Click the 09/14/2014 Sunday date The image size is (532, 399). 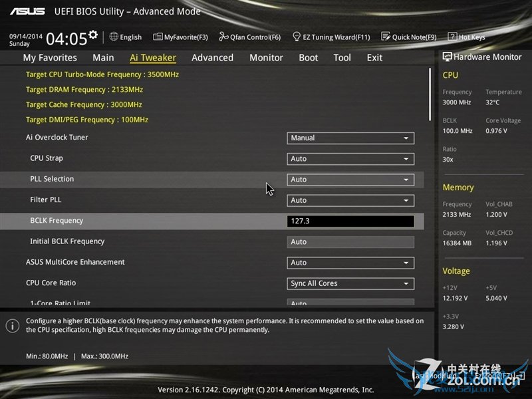pos(26,40)
